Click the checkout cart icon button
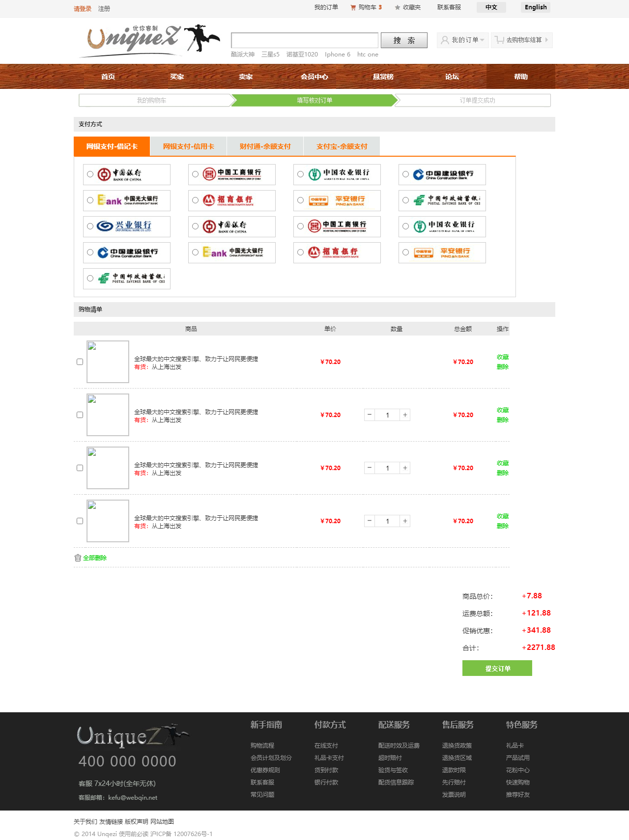 pyautogui.click(x=500, y=40)
